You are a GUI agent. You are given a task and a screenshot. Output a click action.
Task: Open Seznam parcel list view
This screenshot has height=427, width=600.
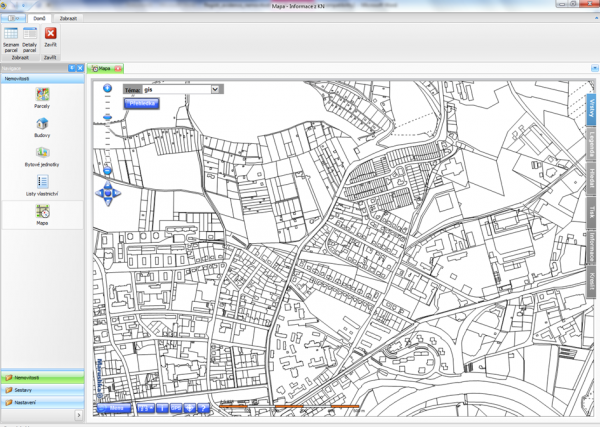tap(11, 38)
